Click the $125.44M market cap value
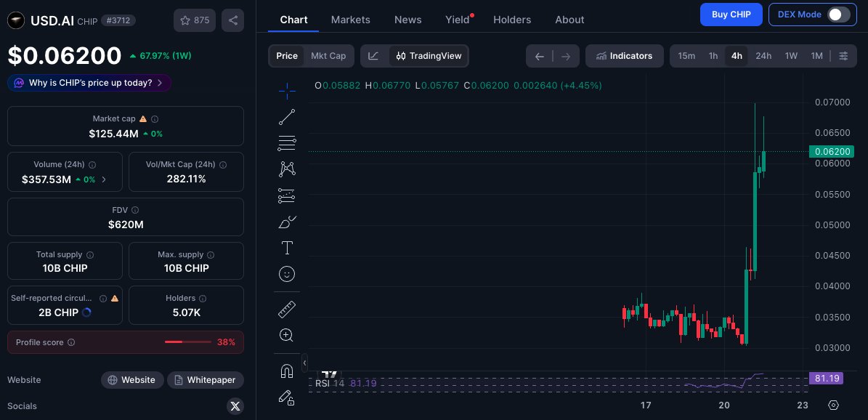The height and width of the screenshot is (420, 868). coord(113,134)
